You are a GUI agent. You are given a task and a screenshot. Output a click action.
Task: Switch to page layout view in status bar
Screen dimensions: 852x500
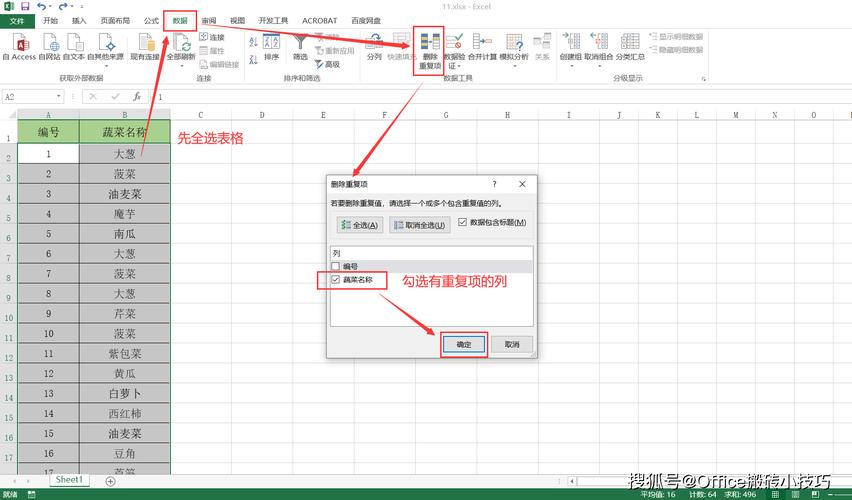[x=795, y=495]
